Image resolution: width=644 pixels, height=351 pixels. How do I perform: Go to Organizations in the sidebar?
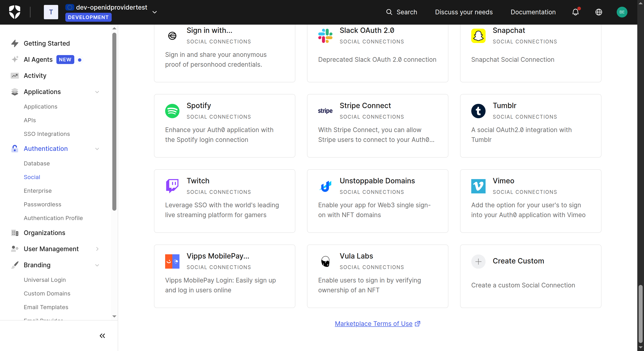point(44,233)
